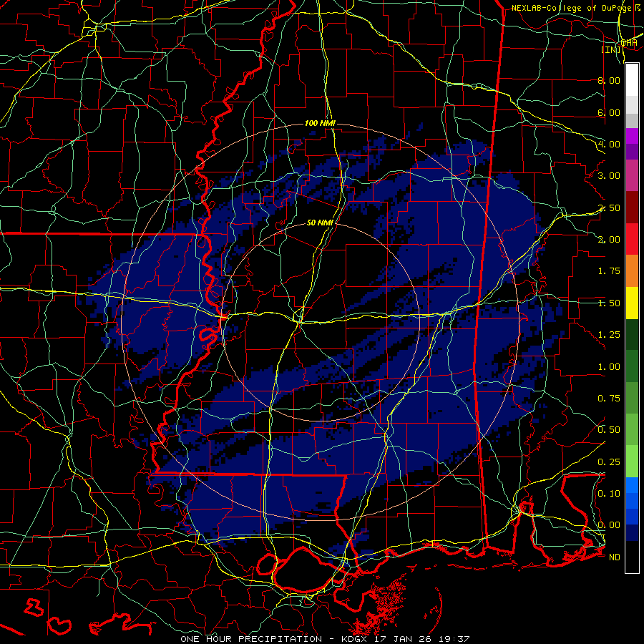Viewport: 644px width, 644px height.
Task: Click the 0.75 legend value
Action: point(609,399)
